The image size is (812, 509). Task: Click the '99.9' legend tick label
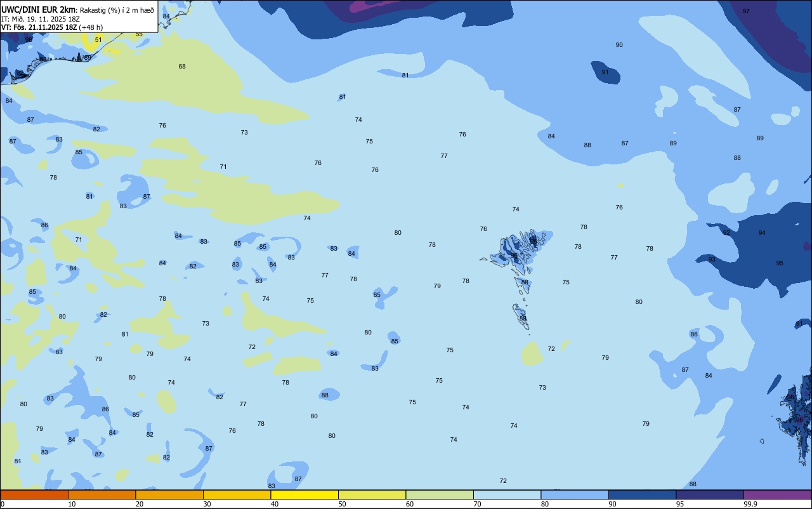click(750, 504)
